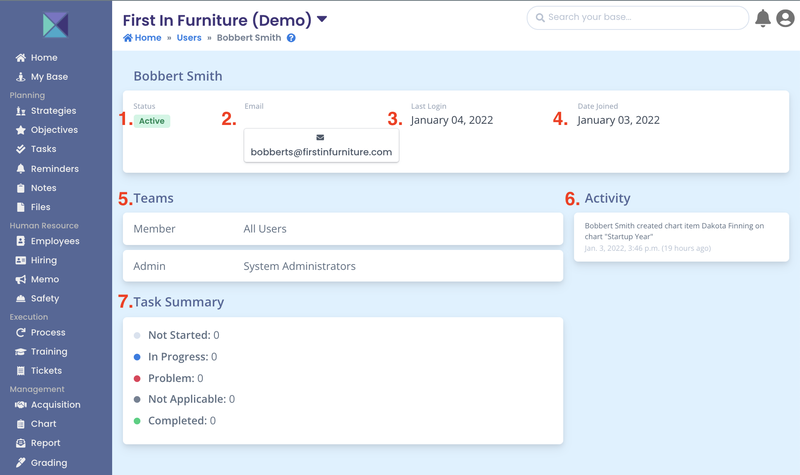800x475 pixels.
Task: Click the Notes clipboard icon
Action: click(20, 188)
